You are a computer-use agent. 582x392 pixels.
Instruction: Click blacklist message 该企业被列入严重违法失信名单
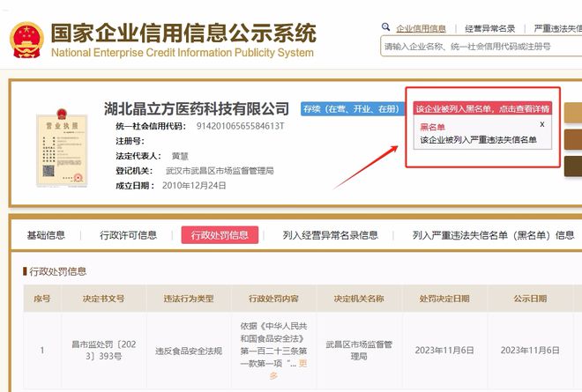click(x=479, y=140)
